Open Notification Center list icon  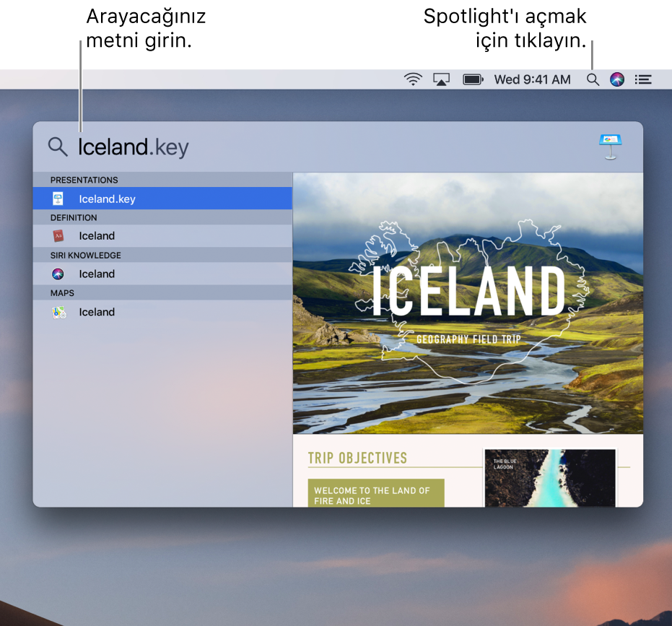643,79
